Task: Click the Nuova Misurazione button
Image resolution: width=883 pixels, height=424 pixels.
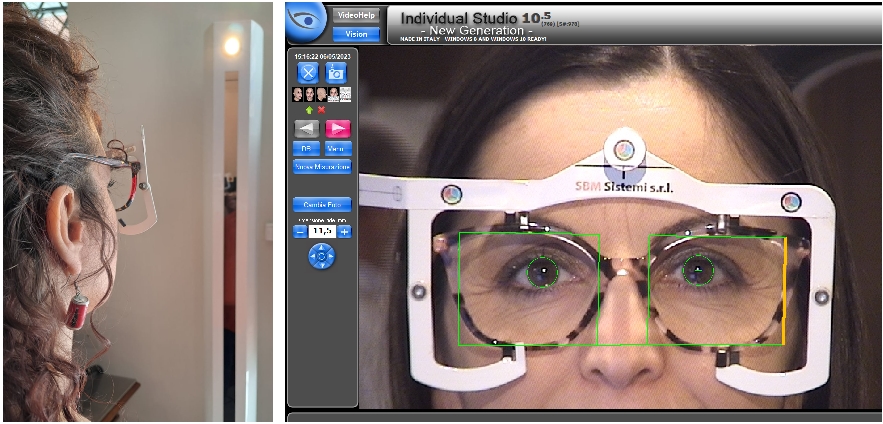Action: [x=322, y=167]
